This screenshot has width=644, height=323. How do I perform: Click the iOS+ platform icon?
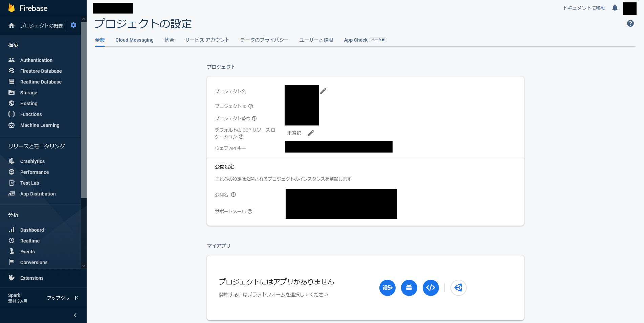pyautogui.click(x=387, y=288)
